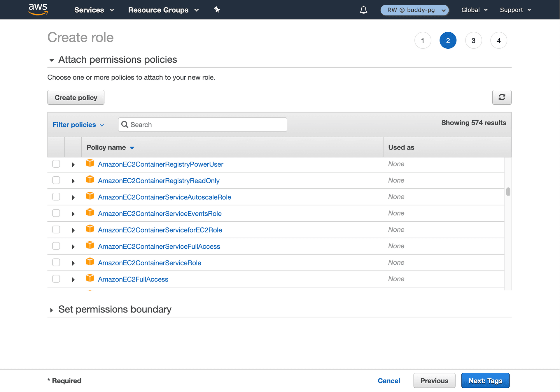This screenshot has height=392, width=560.
Task: Check the AmazonEC2ContainerRegistryReadOnly checkbox
Action: (56, 180)
